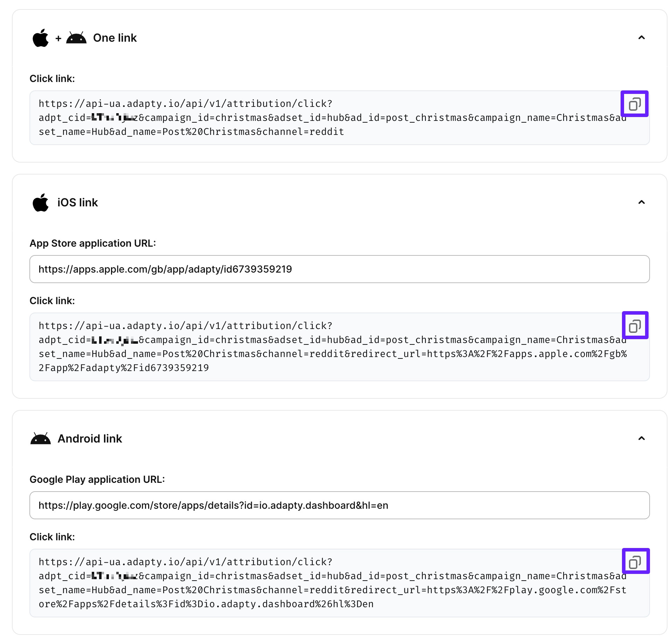Click the "Google Play application URL:" label
The height and width of the screenshot is (644, 671).
(97, 479)
